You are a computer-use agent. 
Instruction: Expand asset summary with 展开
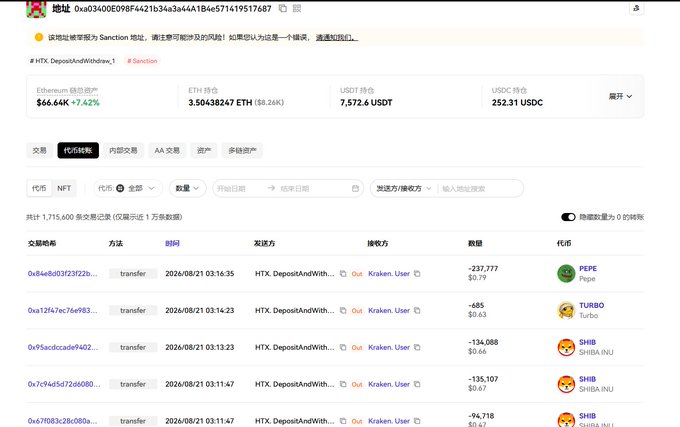tap(620, 96)
